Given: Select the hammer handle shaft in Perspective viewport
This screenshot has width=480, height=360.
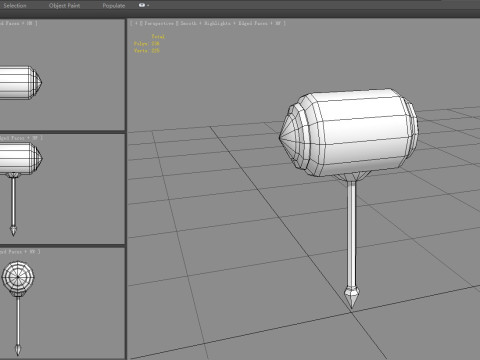Looking at the screenshot, I should click(x=351, y=233).
